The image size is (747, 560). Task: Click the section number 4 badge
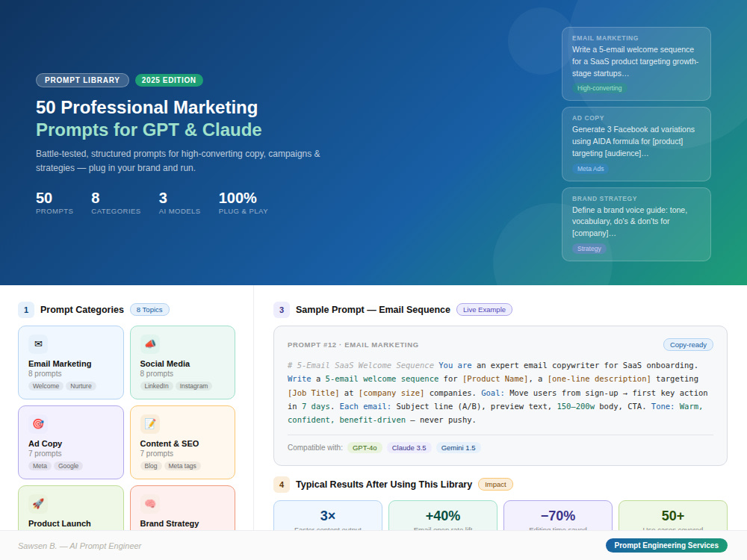pos(282,485)
